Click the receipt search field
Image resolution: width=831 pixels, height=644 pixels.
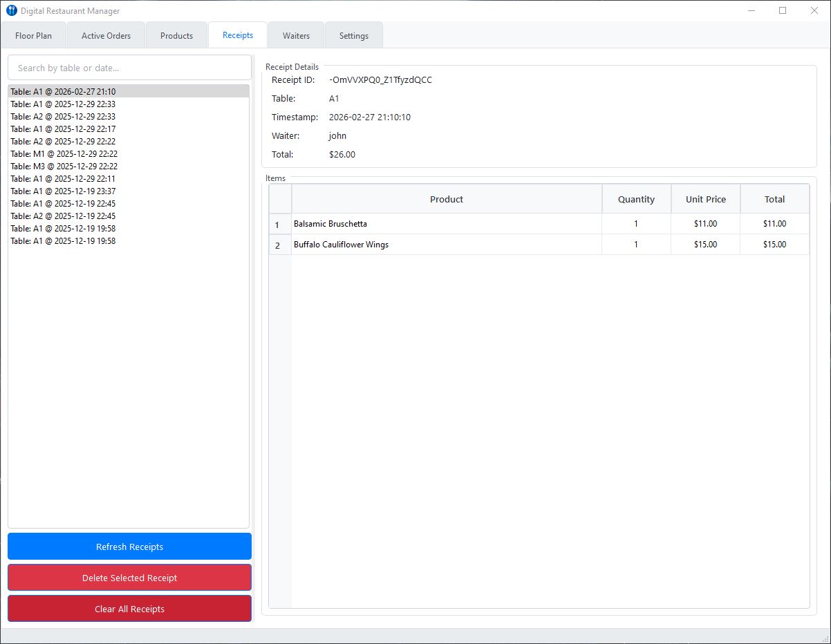tap(129, 68)
